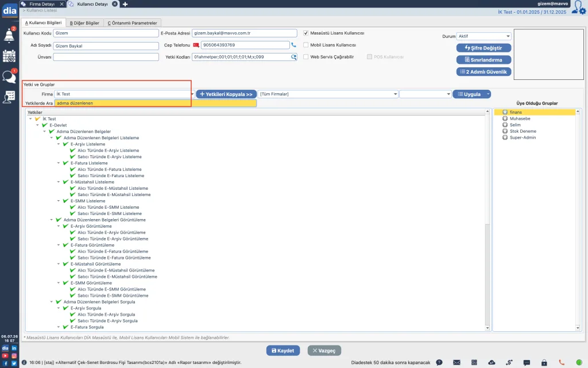The height and width of the screenshot is (368, 588).
Task: Click the Turkish flag country code icon
Action: tap(196, 45)
